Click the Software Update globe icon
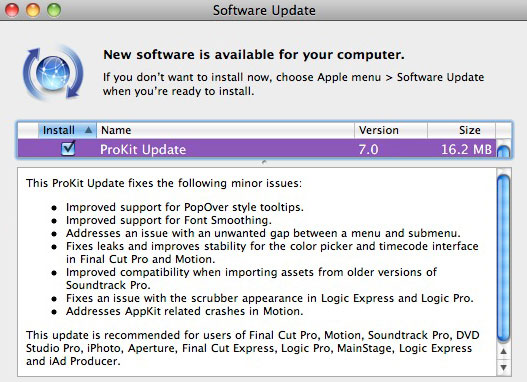Image resolution: width=527 pixels, height=382 pixels. [53, 73]
